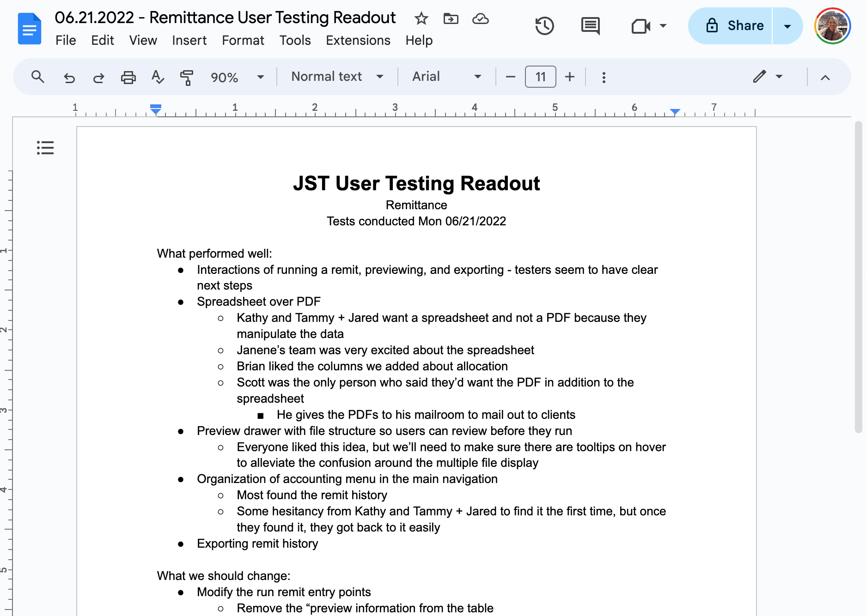This screenshot has height=616, width=866.
Task: Open the Help menu
Action: coord(419,41)
